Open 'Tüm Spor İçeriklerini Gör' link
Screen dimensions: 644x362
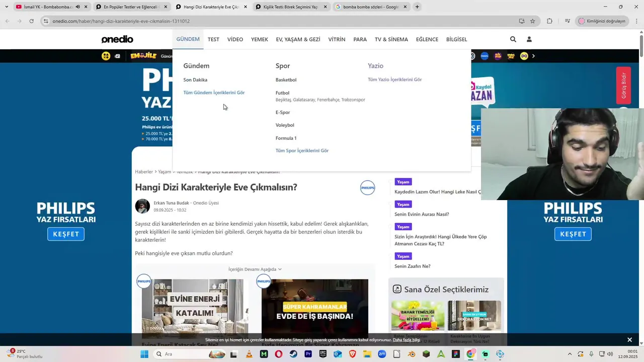pyautogui.click(x=302, y=151)
